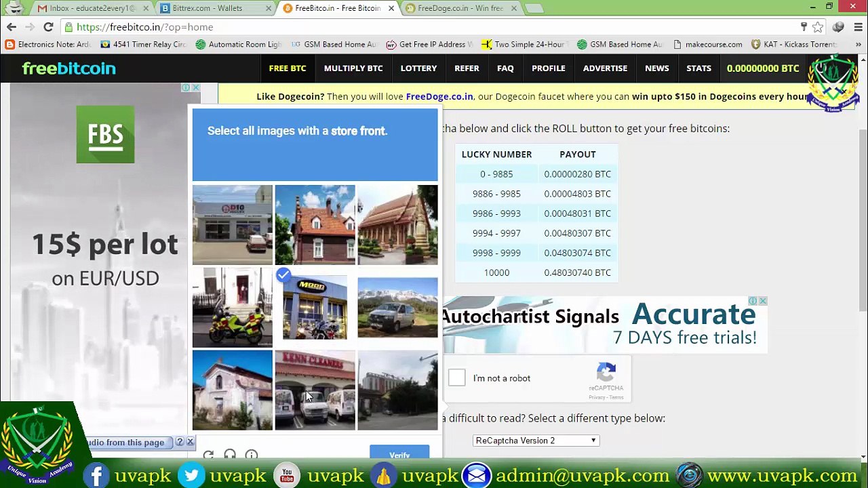The width and height of the screenshot is (868, 488).
Task: Open the saved password key icon
Action: (804, 27)
